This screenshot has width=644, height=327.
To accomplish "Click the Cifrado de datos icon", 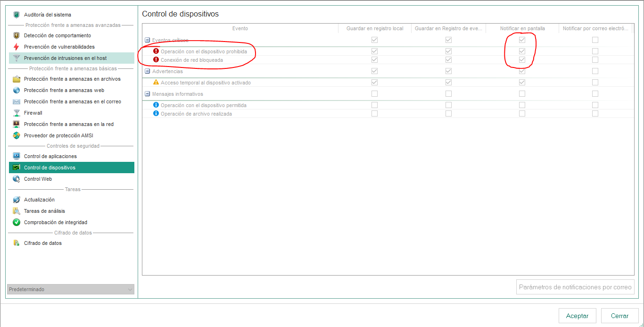I will 17,243.
